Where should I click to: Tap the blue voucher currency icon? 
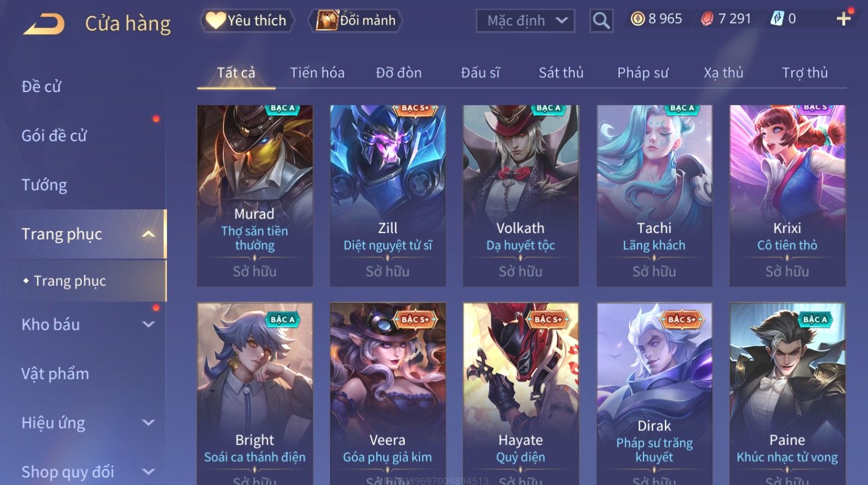click(x=777, y=19)
